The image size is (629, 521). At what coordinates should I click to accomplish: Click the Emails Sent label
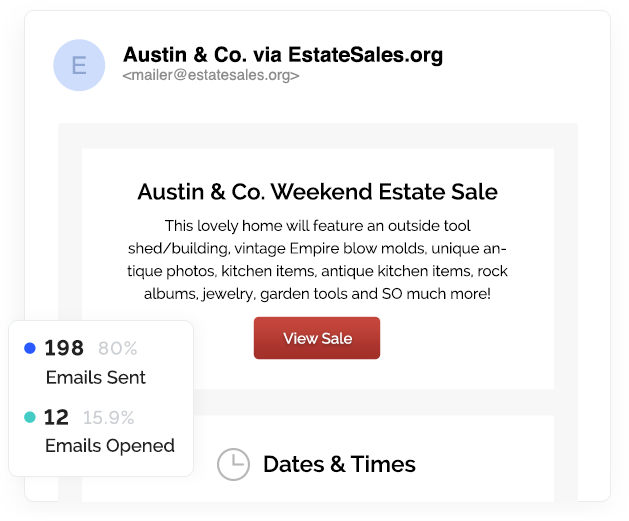coord(96,377)
